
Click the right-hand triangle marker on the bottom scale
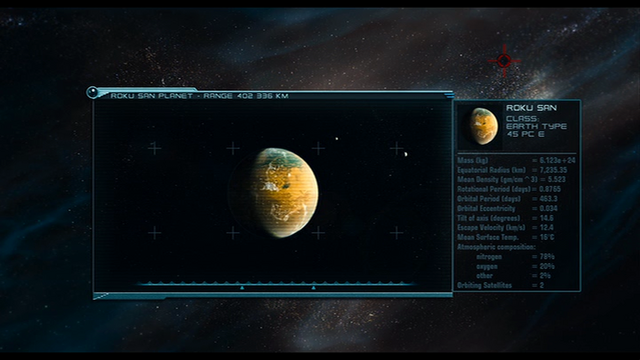click(x=313, y=288)
